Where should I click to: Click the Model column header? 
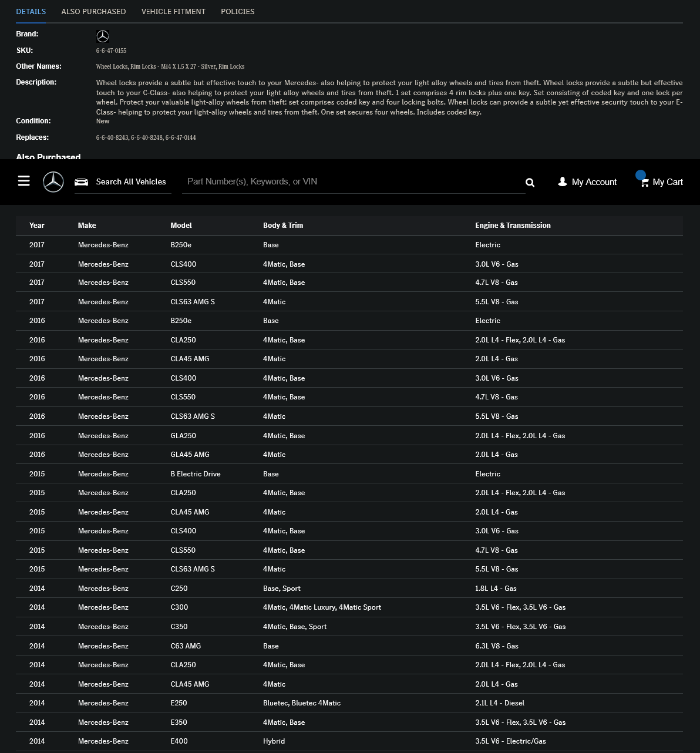tap(181, 226)
